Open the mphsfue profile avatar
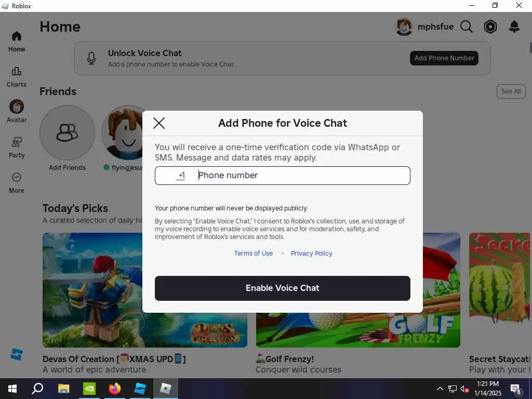The image size is (532, 399). pos(404,26)
